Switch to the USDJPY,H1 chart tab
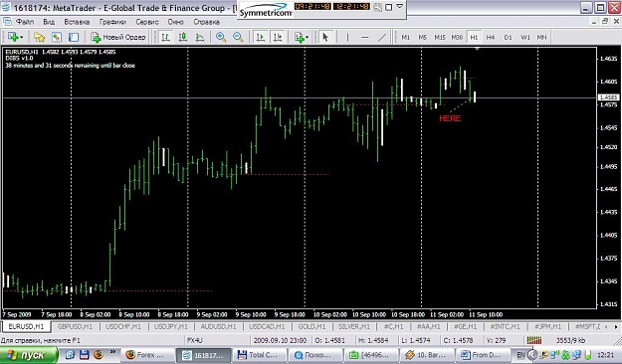The height and width of the screenshot is (364, 622). (x=170, y=327)
